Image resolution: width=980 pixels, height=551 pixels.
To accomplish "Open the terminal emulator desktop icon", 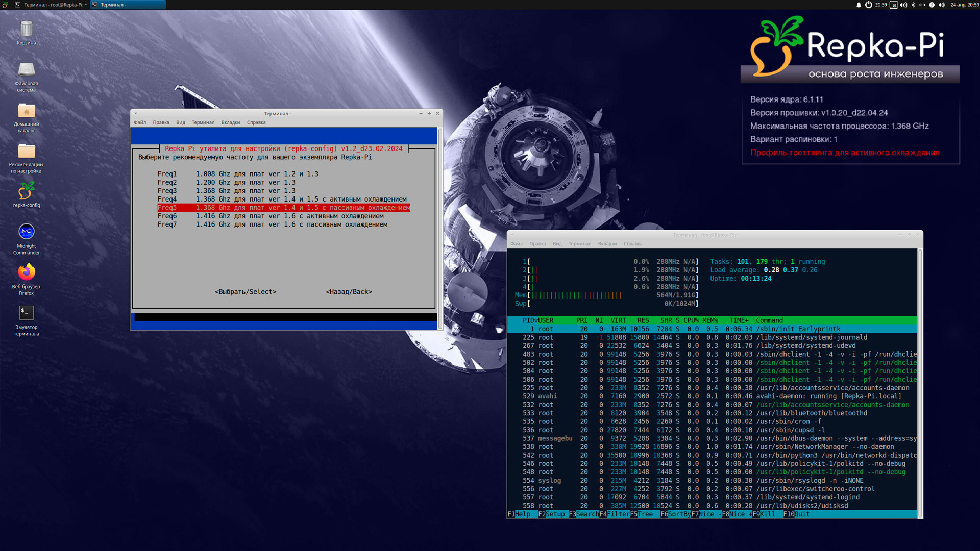I will click(x=27, y=313).
